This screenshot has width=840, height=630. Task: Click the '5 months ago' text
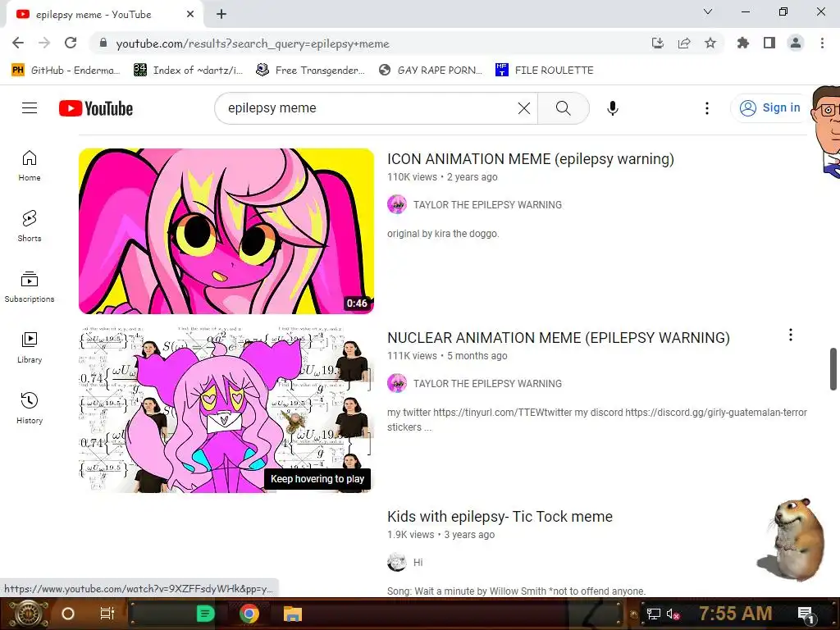click(x=477, y=356)
